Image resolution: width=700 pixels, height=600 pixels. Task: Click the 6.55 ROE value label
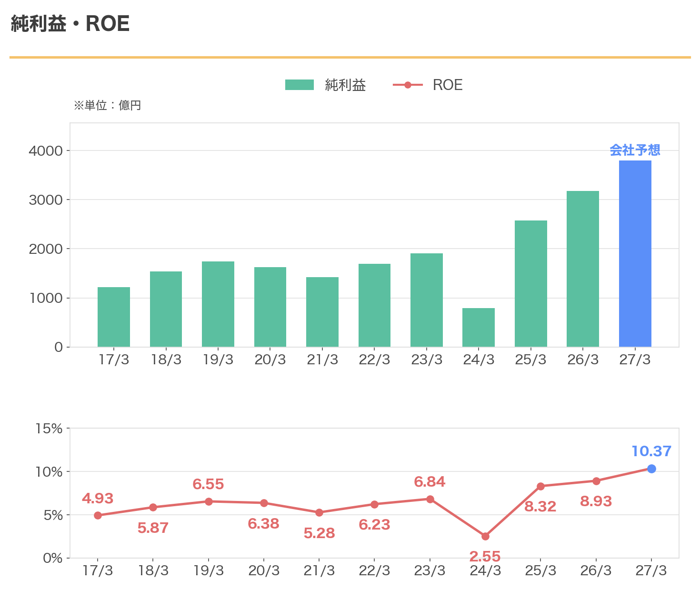click(209, 484)
